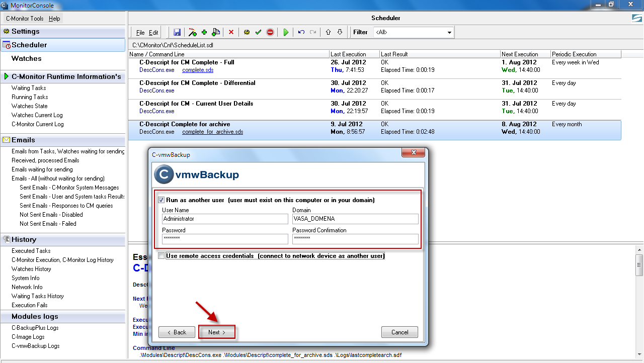Click the green plus add task icon
This screenshot has height=363, width=644.
tap(204, 32)
